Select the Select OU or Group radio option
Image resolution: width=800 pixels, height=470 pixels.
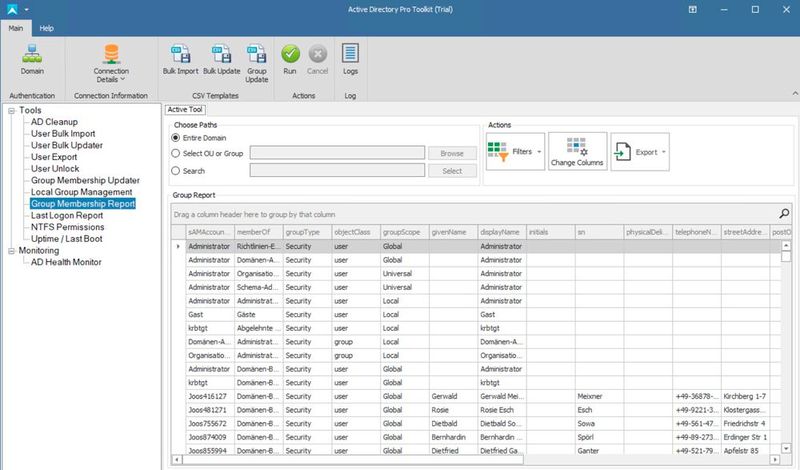pyautogui.click(x=176, y=153)
